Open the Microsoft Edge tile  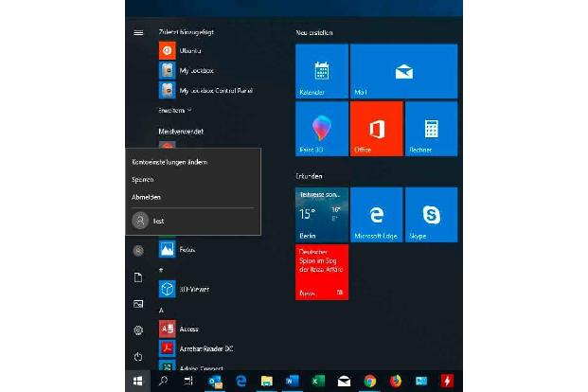pyautogui.click(x=377, y=215)
